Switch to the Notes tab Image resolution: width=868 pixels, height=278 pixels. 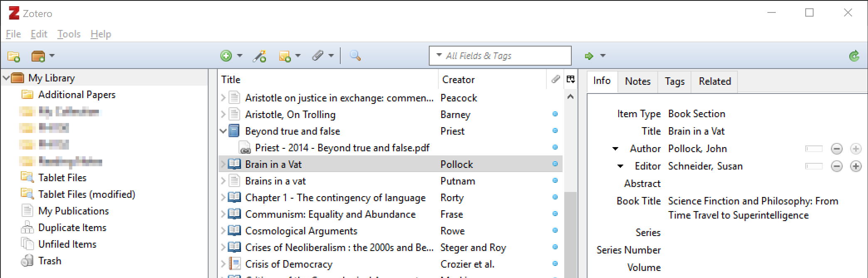click(x=637, y=81)
